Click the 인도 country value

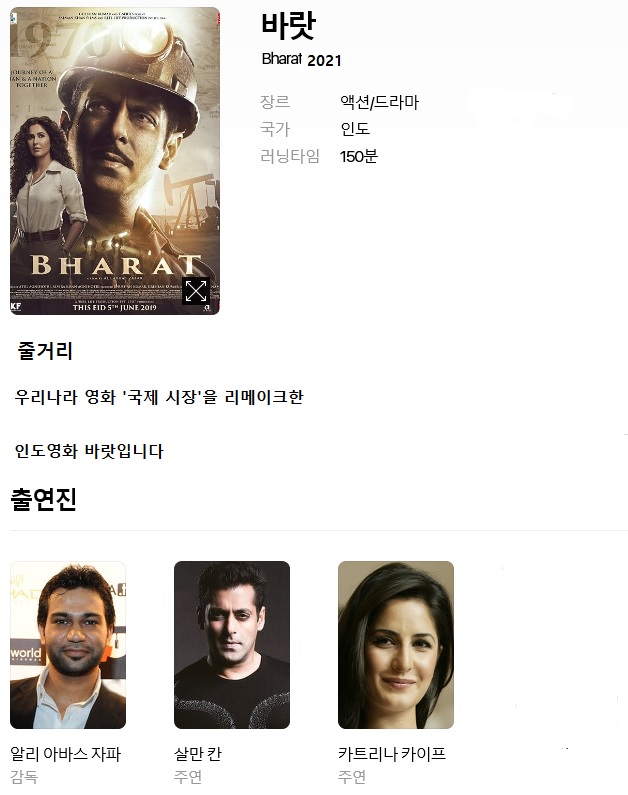coord(355,129)
